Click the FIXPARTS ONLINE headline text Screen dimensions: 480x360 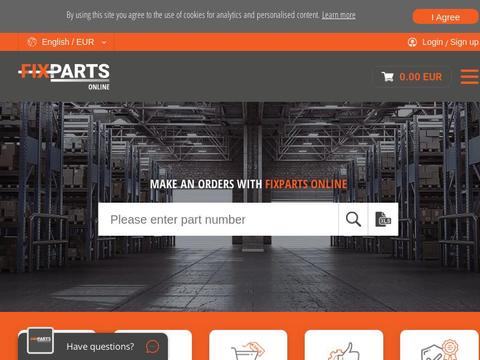(x=306, y=184)
